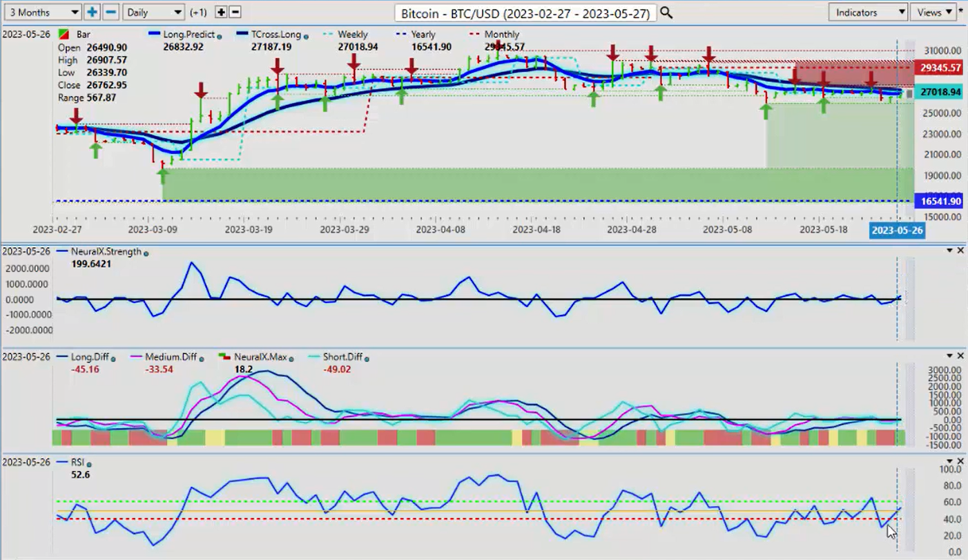This screenshot has width=968, height=560.
Task: Click the cyan 27018.94 price axis tag
Action: [x=939, y=92]
